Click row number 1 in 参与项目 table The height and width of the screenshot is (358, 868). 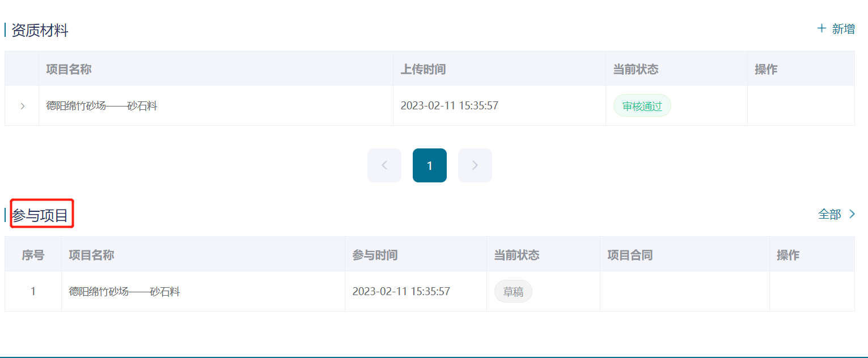(x=33, y=292)
